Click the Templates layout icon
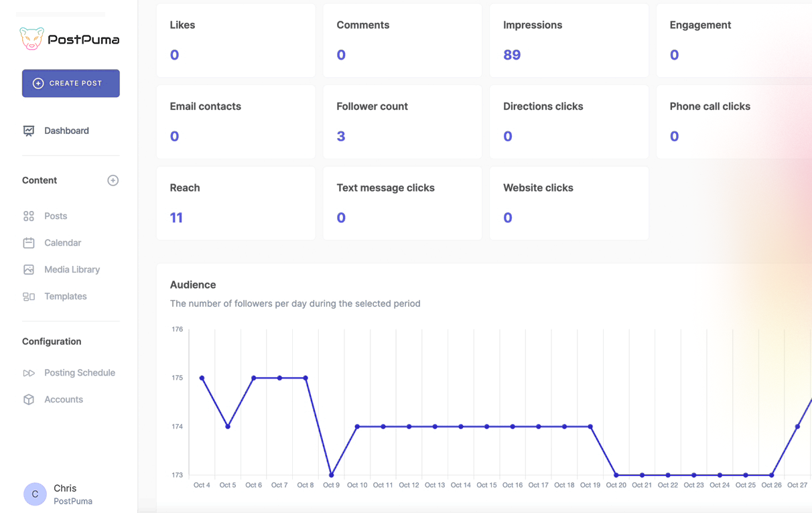Screen dimensions: 812x513 (x=29, y=297)
